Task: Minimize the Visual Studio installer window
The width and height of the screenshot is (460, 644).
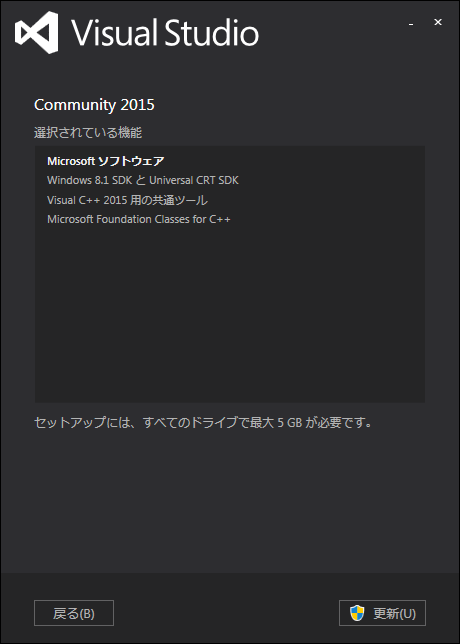Action: [411, 23]
